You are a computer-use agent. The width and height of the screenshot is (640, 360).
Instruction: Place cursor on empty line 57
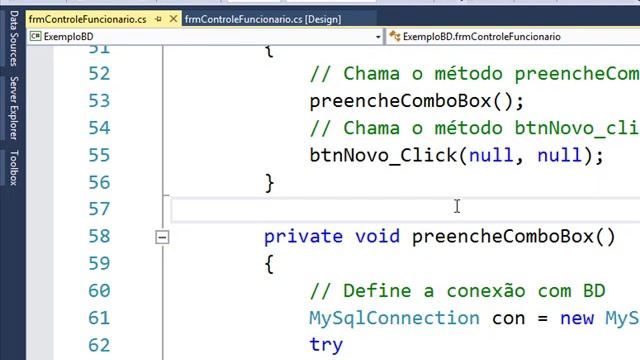pos(406,210)
